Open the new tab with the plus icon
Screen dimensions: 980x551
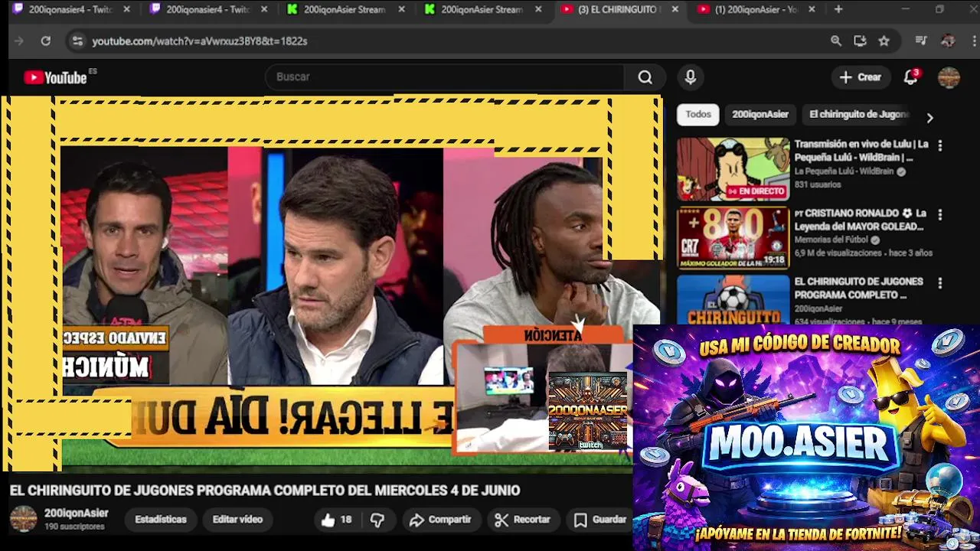pyautogui.click(x=838, y=9)
